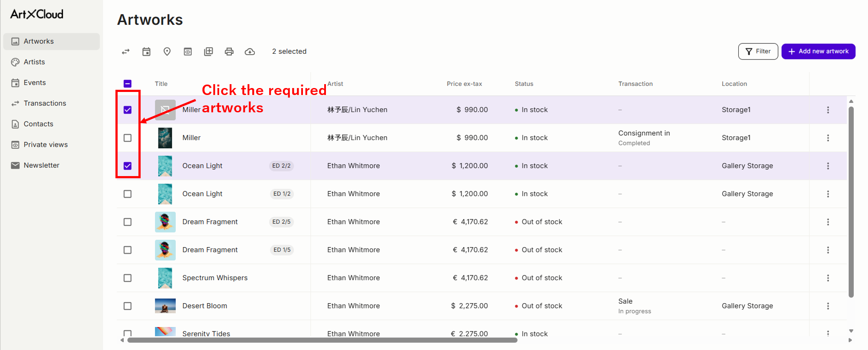The width and height of the screenshot is (868, 350).
Task: Open three-dot menu for Ocean Light ED 2/2
Action: point(828,166)
